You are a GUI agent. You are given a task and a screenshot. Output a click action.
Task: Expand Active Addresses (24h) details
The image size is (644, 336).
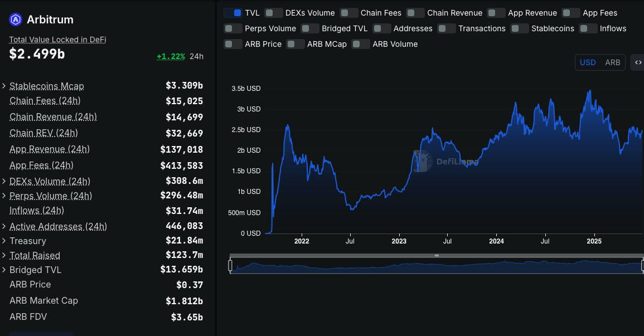point(4,226)
